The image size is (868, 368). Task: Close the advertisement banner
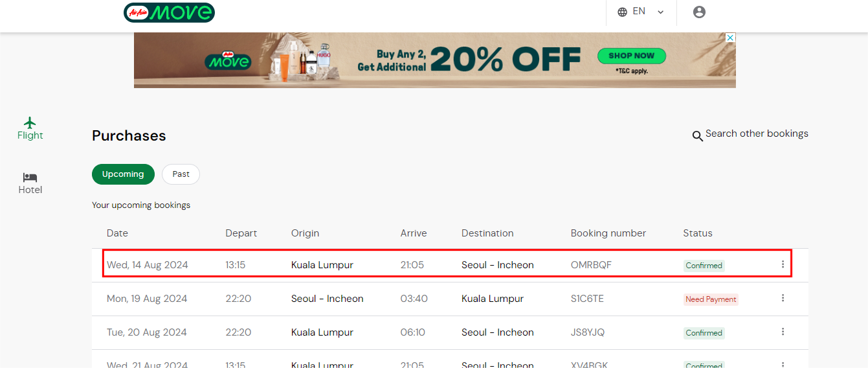pos(730,38)
